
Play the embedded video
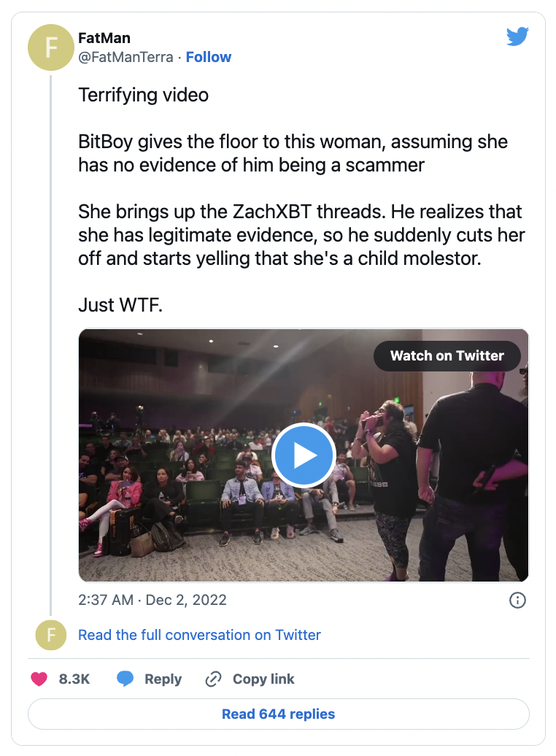(304, 455)
